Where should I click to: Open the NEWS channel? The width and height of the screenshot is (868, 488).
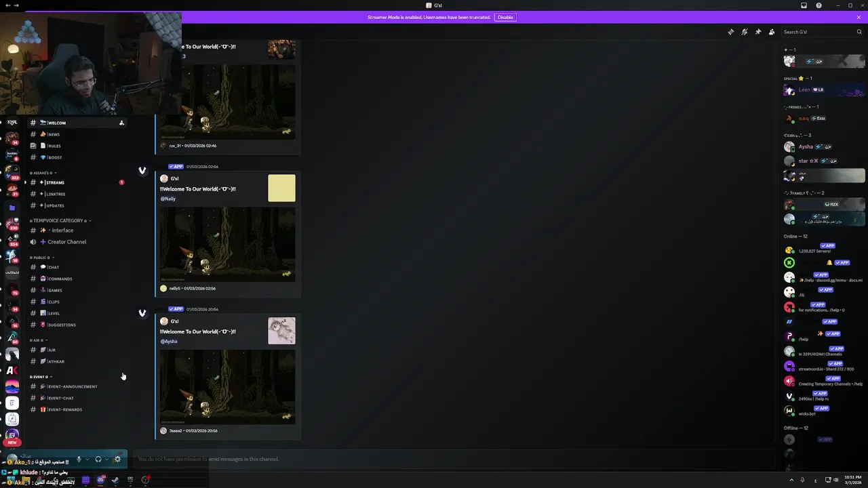coord(77,134)
